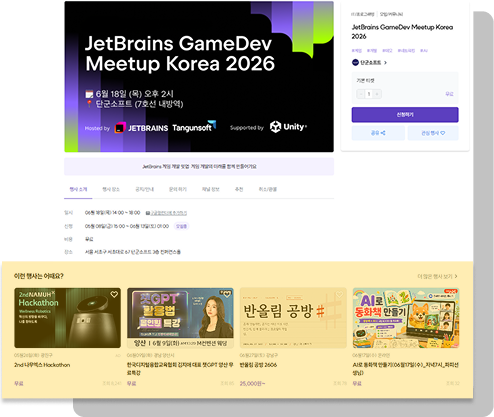Open the 더 많은 행사 보기 link
Image resolution: width=494 pixels, height=417 pixels.
click(x=437, y=276)
